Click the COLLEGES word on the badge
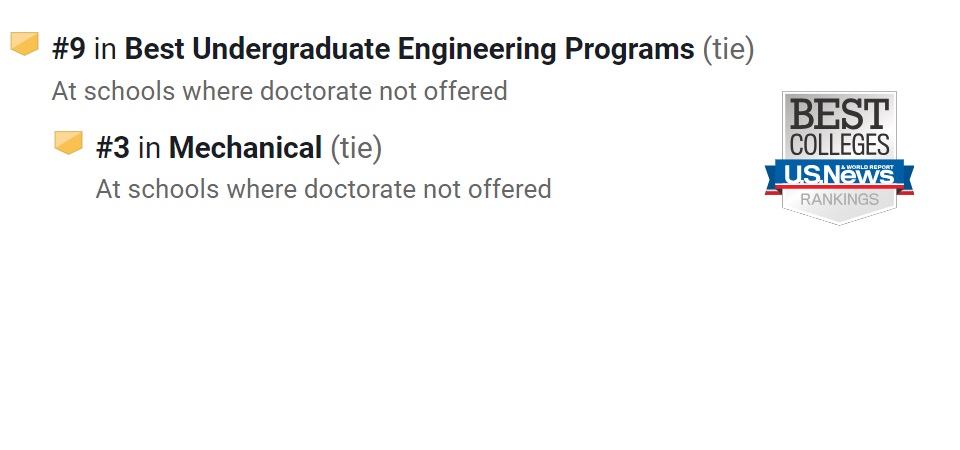This screenshot has height=450, width=960. [839, 144]
